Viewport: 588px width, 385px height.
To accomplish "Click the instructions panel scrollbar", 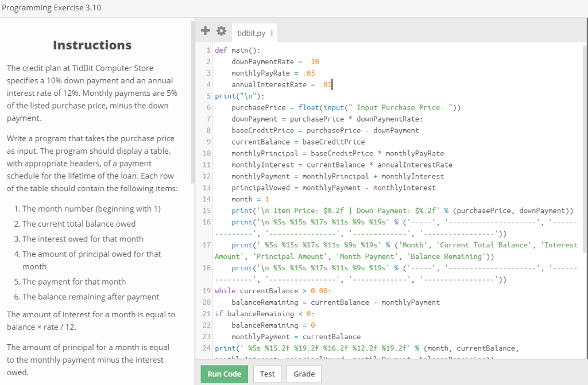I will 193,102.
